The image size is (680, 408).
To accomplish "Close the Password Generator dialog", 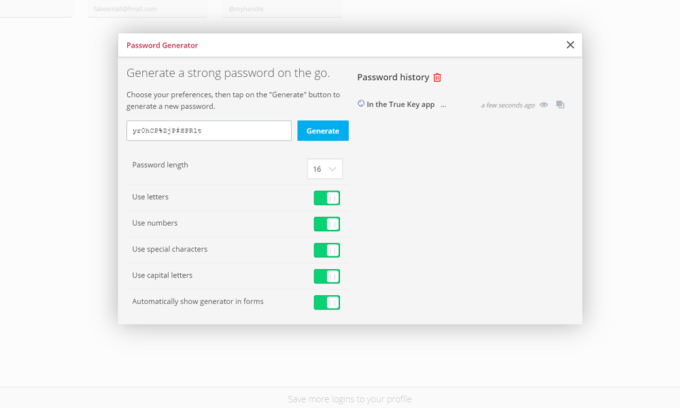I will pos(570,45).
